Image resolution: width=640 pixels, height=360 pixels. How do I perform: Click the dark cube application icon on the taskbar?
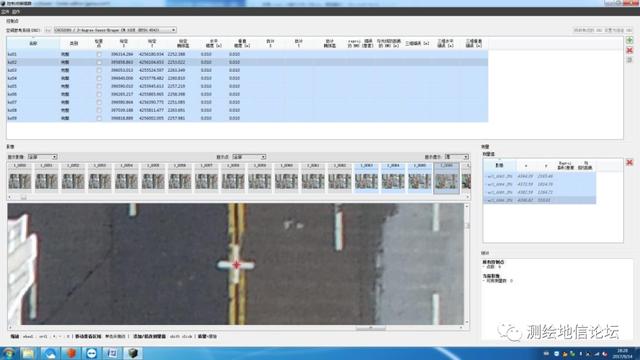pyautogui.click(x=133, y=353)
